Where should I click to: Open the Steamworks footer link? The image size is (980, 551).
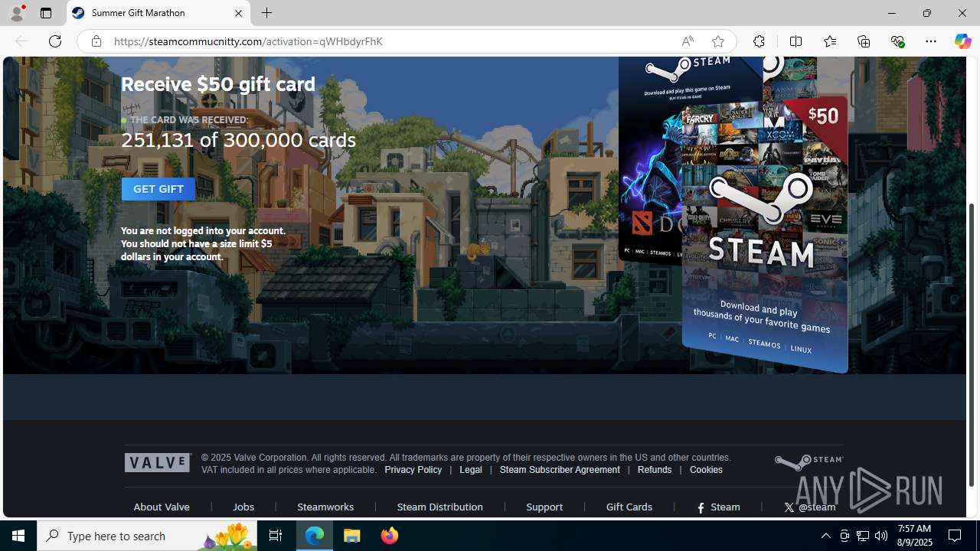point(325,507)
